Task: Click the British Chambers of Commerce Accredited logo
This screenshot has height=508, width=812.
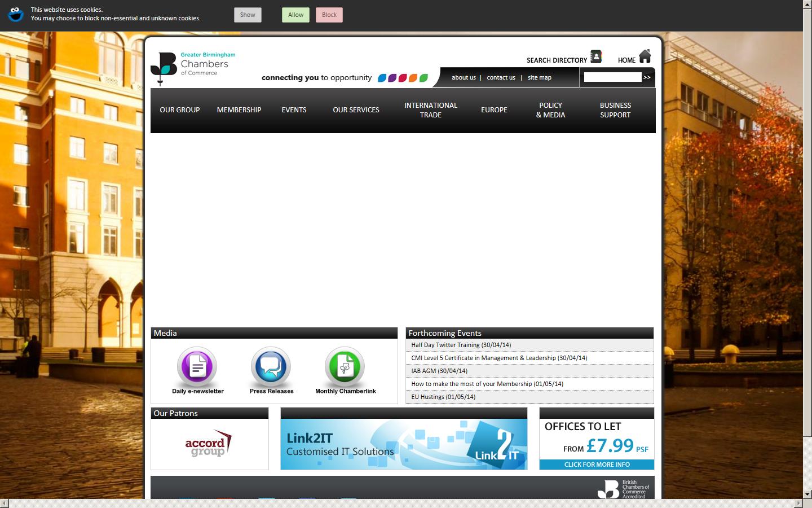Action: [623, 489]
